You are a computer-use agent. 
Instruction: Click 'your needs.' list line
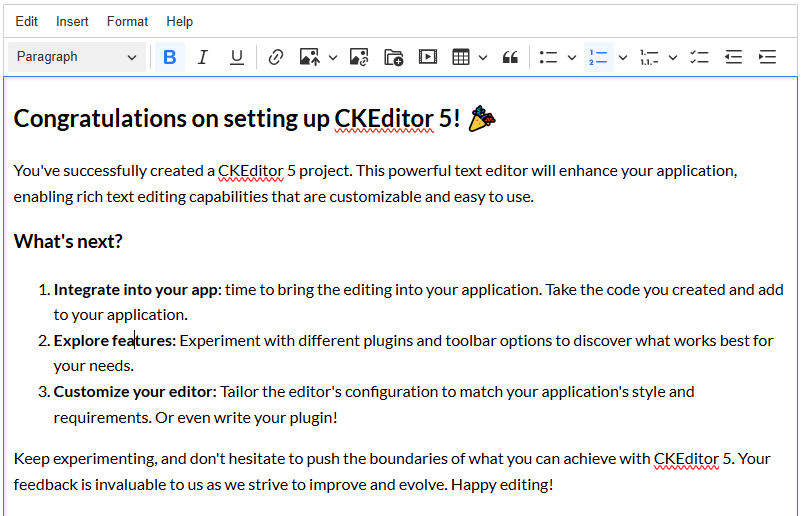click(94, 366)
